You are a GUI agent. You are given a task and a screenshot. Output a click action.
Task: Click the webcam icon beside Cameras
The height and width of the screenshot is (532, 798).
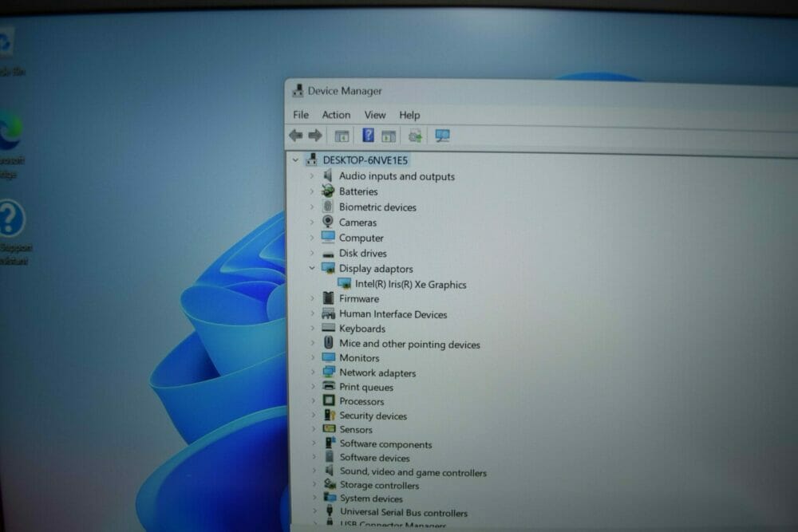pyautogui.click(x=328, y=222)
